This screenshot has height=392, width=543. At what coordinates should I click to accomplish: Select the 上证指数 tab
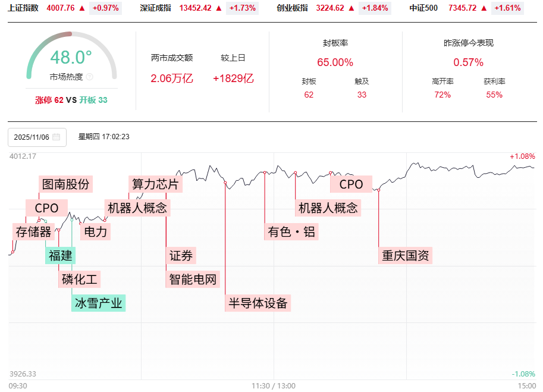(24, 9)
